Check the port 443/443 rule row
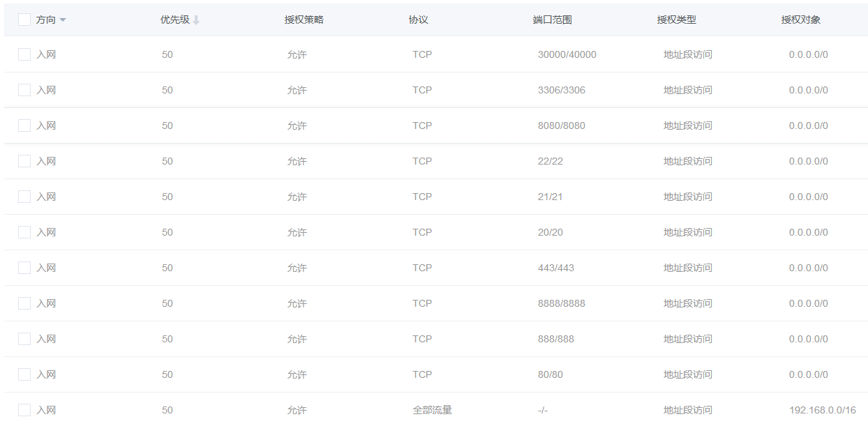 [x=24, y=268]
